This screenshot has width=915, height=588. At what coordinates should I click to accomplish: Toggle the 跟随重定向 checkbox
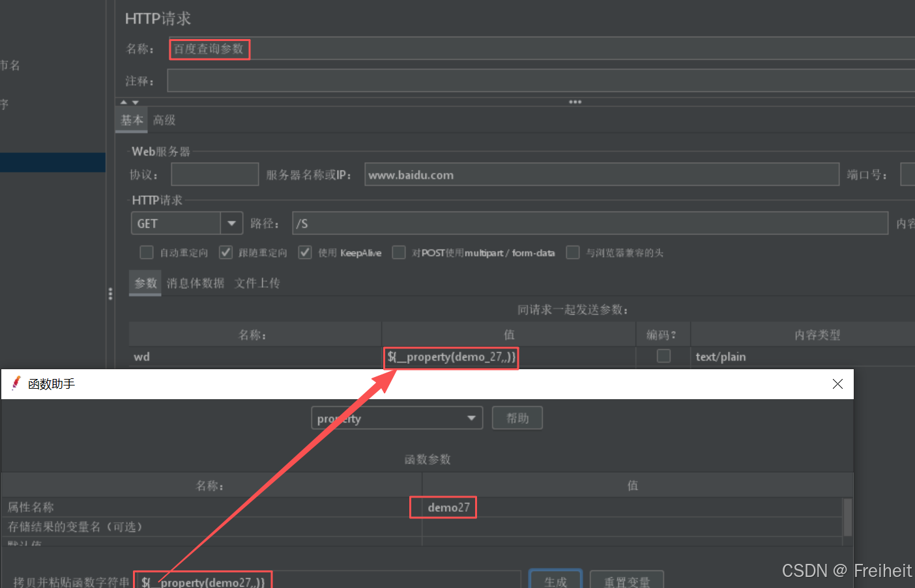pos(225,252)
